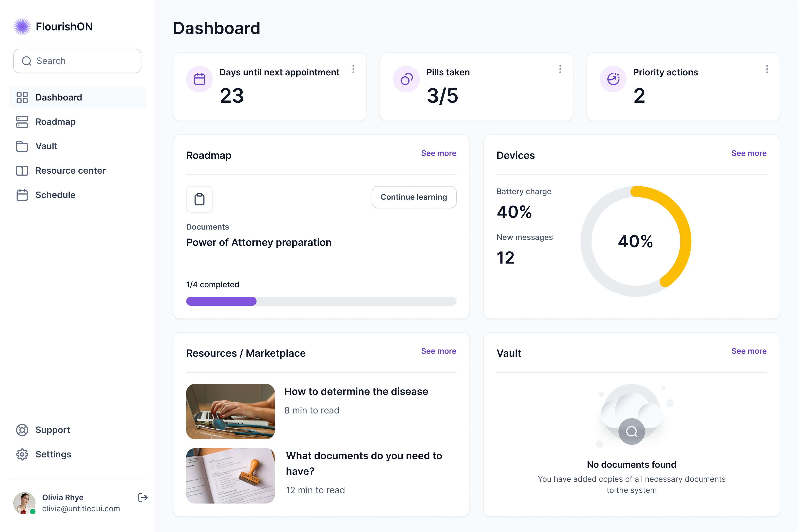Click the Continue learning button
Viewport: 798px width, 532px height.
click(414, 197)
